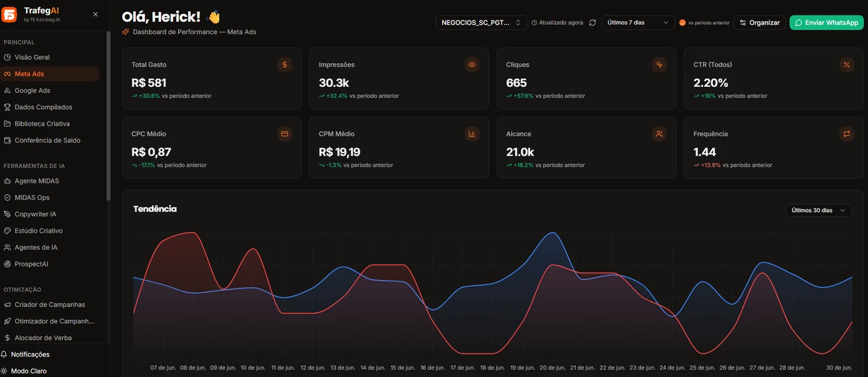Launch Agente MIDAS tool
The height and width of the screenshot is (377, 868).
point(50,181)
